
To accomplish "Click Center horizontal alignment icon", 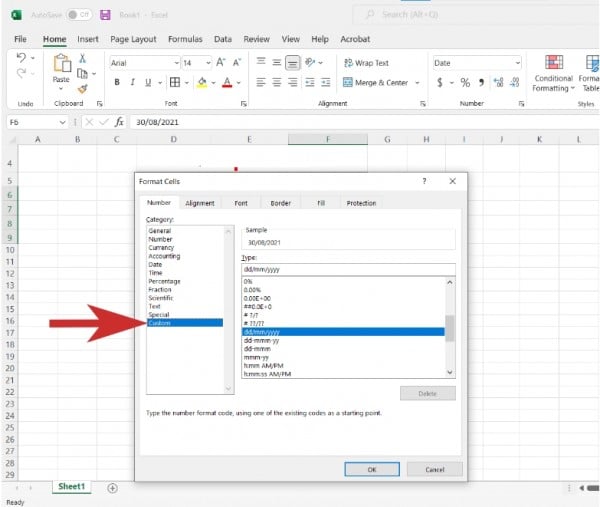I will pyautogui.click(x=277, y=82).
